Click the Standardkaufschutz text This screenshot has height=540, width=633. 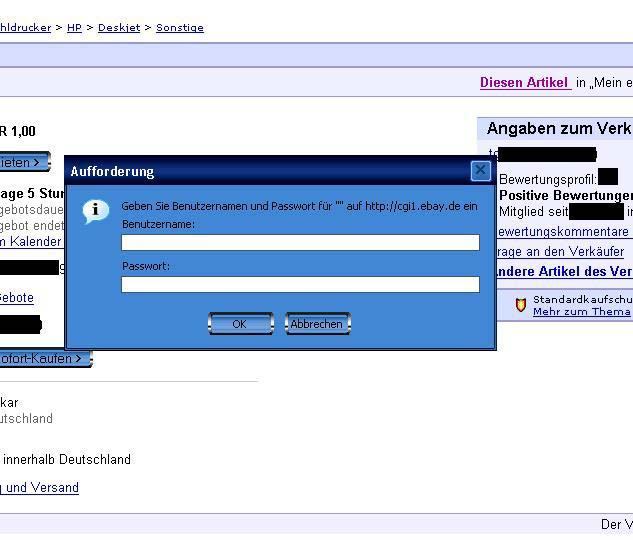[583, 299]
